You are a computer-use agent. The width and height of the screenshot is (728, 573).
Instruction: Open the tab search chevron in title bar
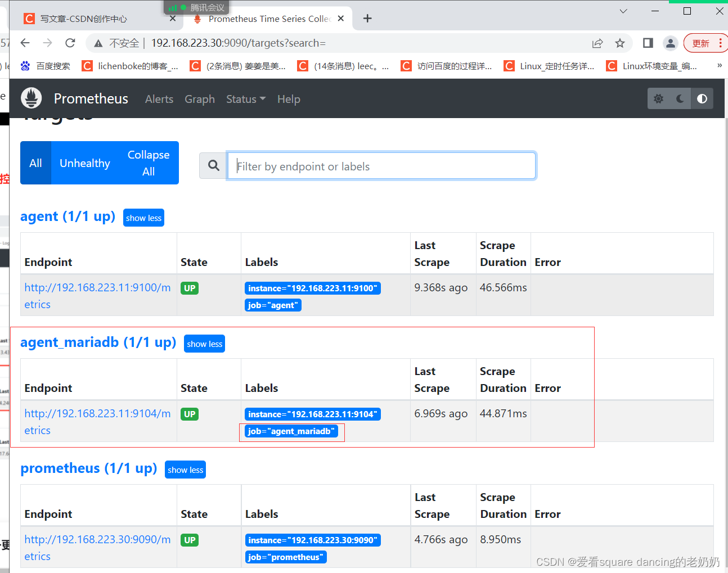[623, 11]
